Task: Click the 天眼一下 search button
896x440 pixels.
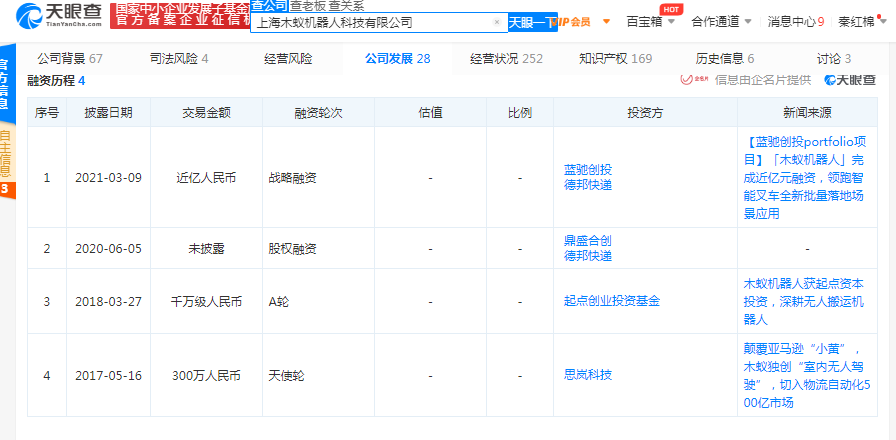Action: pos(533,22)
